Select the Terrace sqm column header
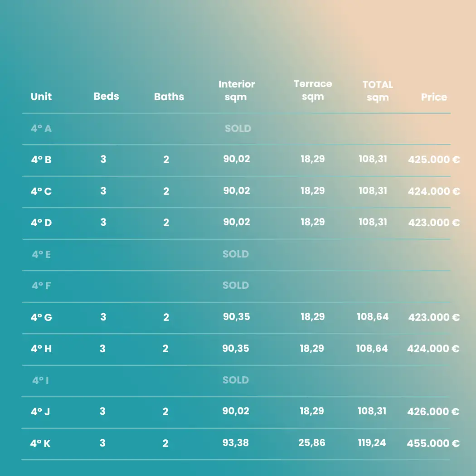 [x=312, y=90]
